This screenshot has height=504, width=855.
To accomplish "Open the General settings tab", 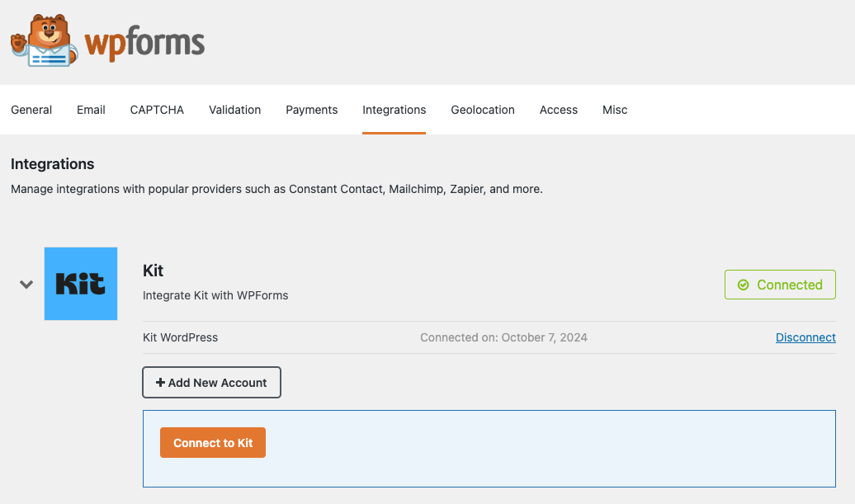I will pos(31,110).
